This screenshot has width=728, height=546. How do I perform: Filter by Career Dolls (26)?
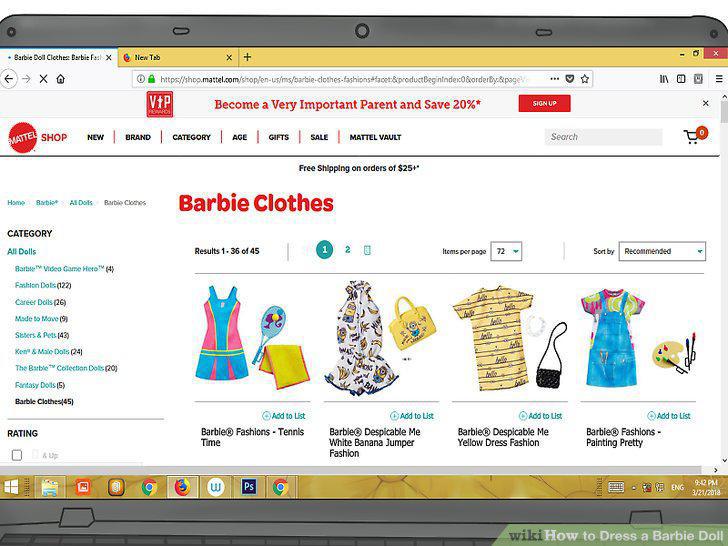click(x=40, y=302)
